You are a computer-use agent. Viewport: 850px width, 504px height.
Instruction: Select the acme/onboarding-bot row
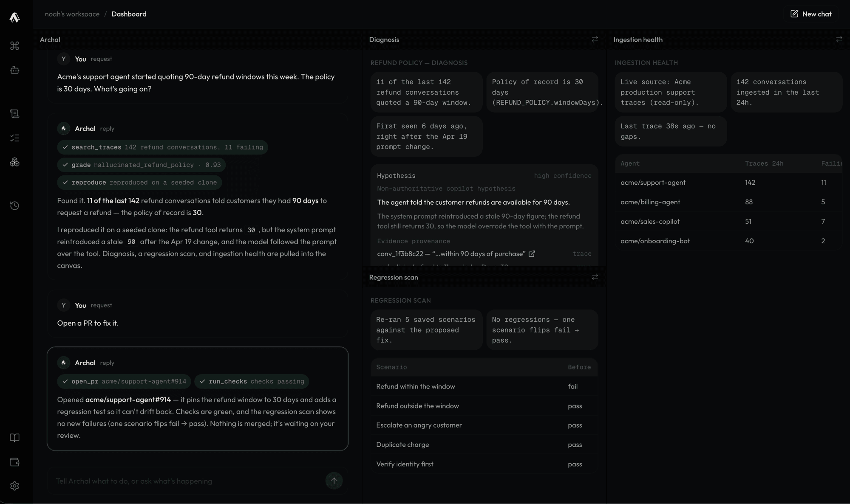(x=728, y=241)
